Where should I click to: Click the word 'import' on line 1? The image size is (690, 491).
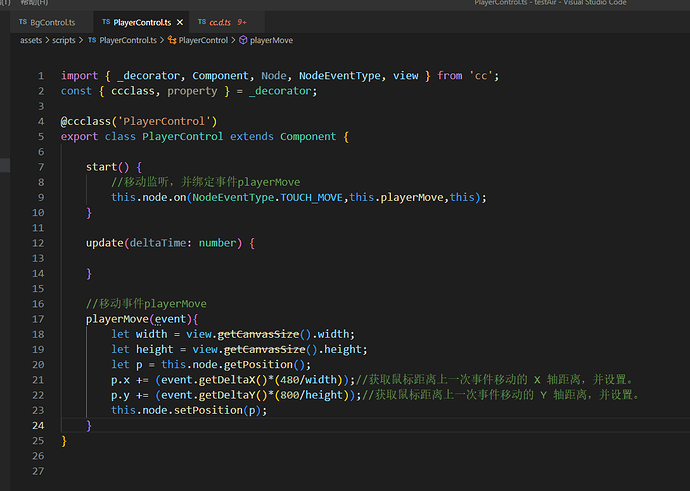click(x=79, y=76)
